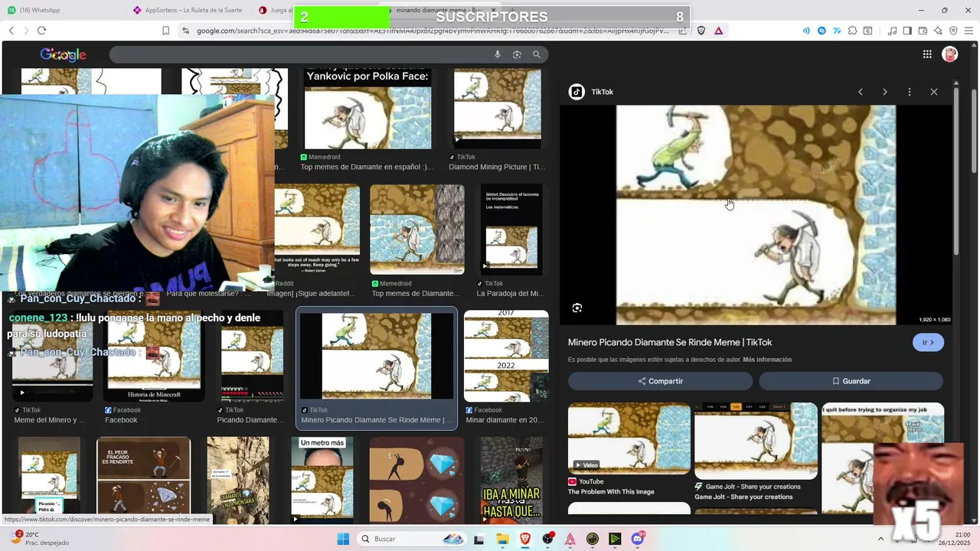The height and width of the screenshot is (551, 980).
Task: Switch to AppSorteos La Ruleta tab
Action: 187,10
